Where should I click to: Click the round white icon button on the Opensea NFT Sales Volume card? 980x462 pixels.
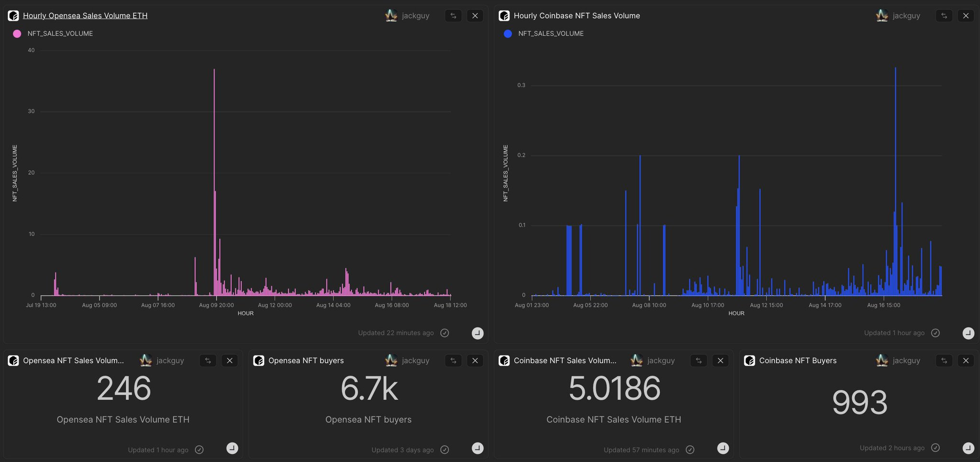(232, 448)
